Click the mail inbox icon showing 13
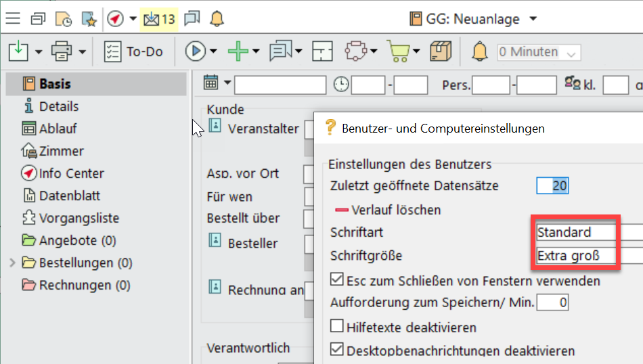Screen dimensions: 643x364 158,18
